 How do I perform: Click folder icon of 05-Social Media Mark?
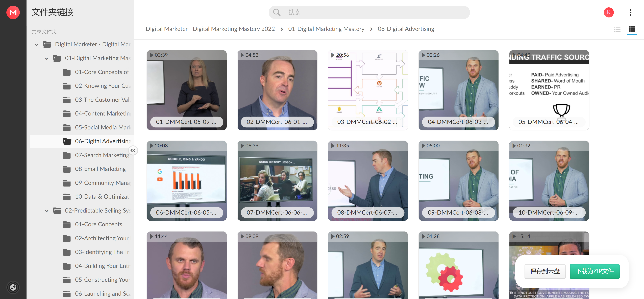[x=66, y=128]
